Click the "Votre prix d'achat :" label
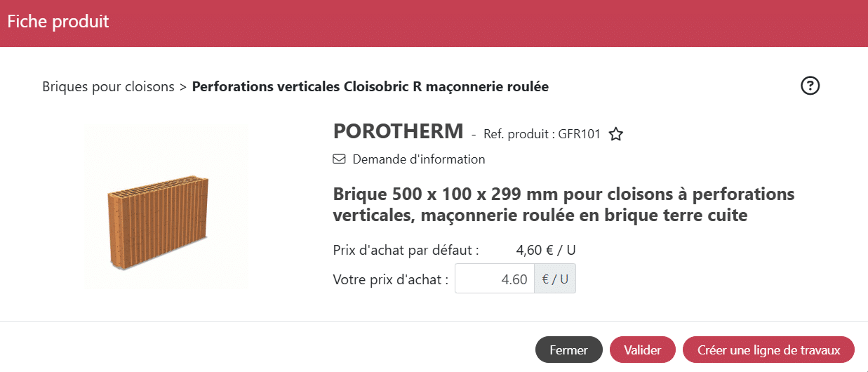This screenshot has width=868, height=372. click(391, 279)
